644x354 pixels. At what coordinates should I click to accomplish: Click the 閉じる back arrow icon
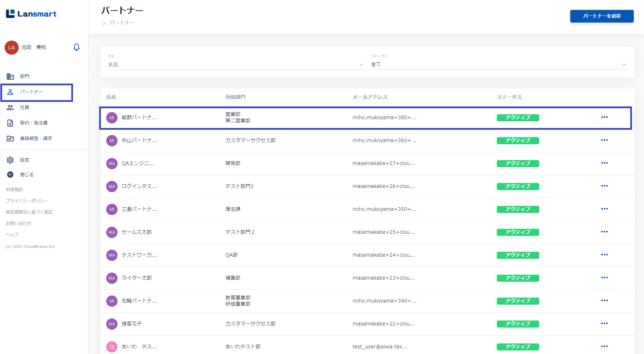pyautogui.click(x=10, y=175)
